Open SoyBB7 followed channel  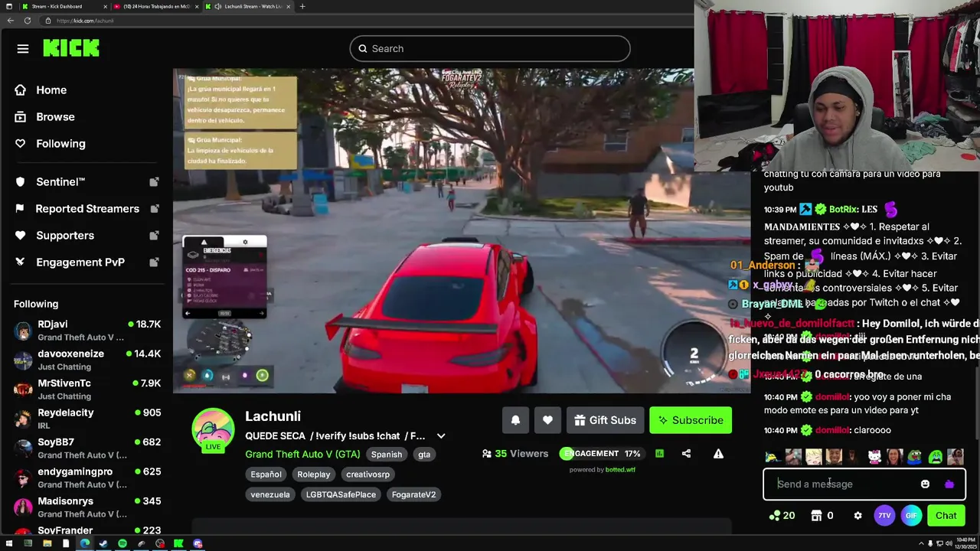87,448
